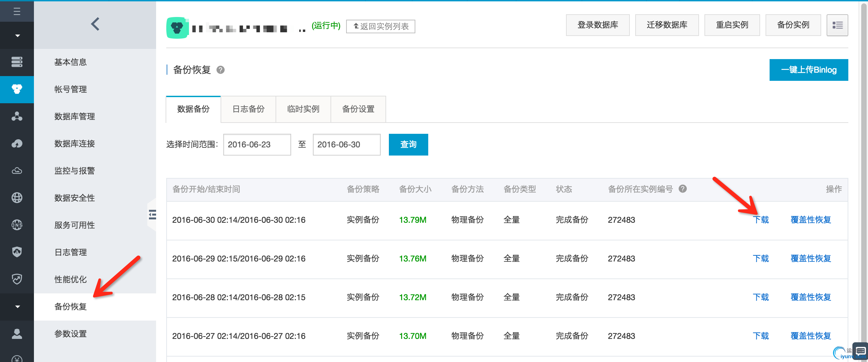868x362 pixels.
Task: Switch to the 日志备份 tab
Action: point(248,109)
